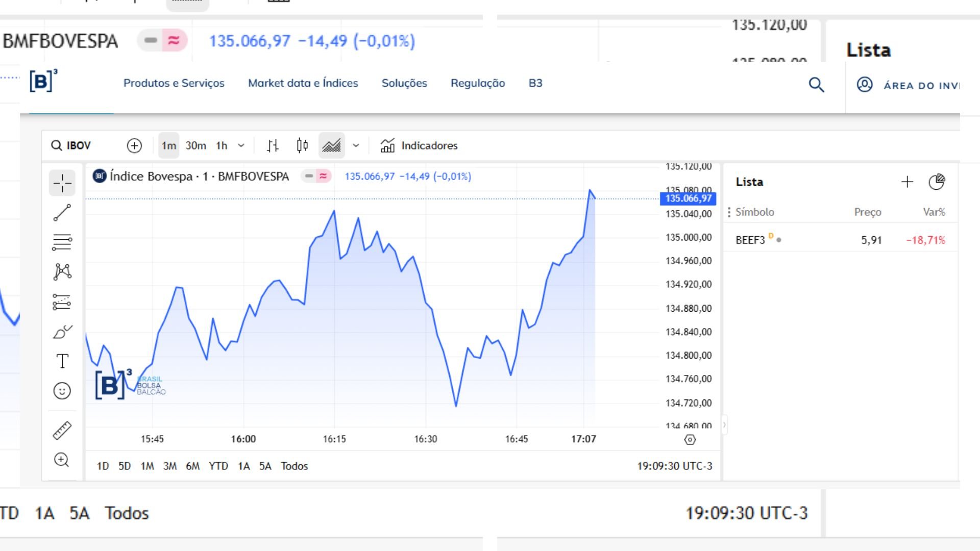Show all data with small Todos
Image resolution: width=980 pixels, height=551 pixels.
295,466
